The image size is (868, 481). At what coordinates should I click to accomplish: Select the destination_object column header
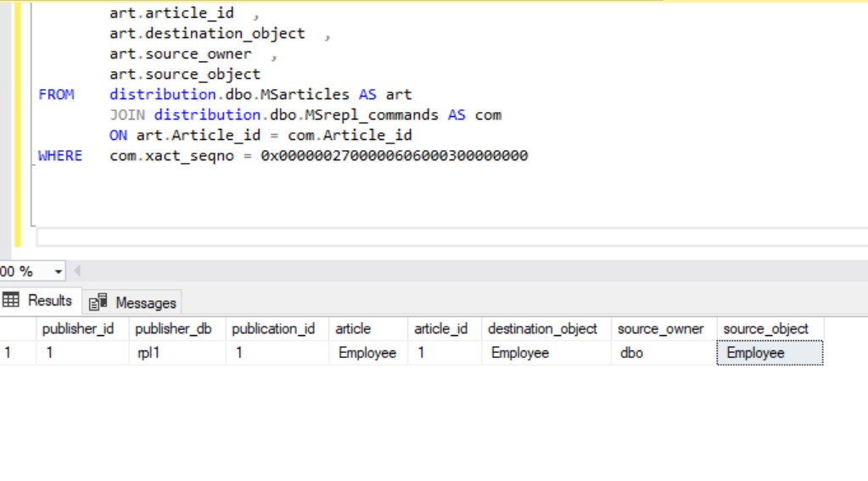tap(542, 329)
